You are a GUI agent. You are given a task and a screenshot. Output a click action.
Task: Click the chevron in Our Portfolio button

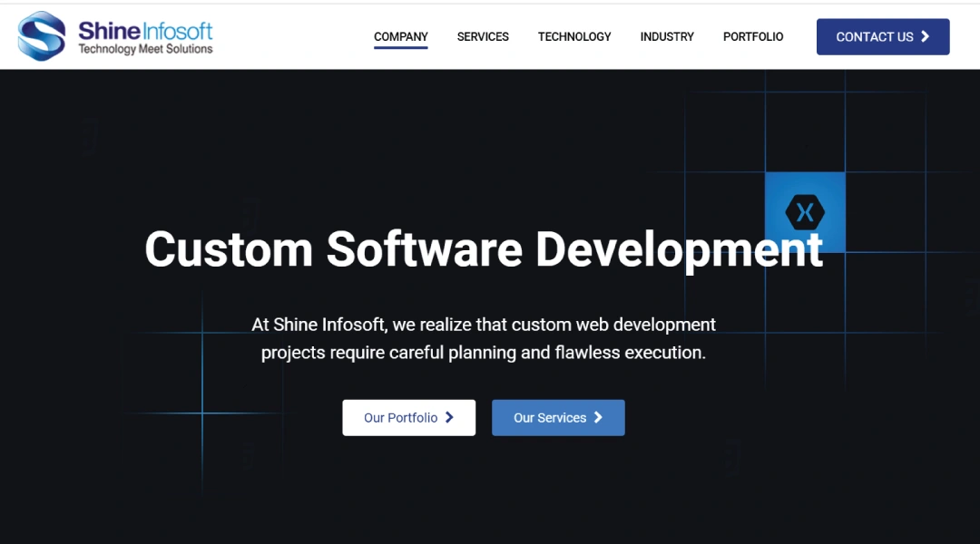point(450,417)
